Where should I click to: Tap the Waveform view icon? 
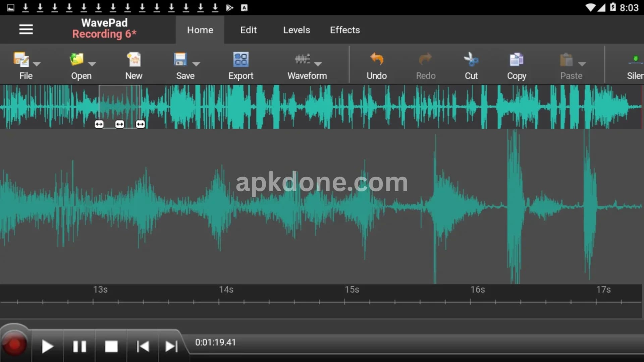(302, 59)
